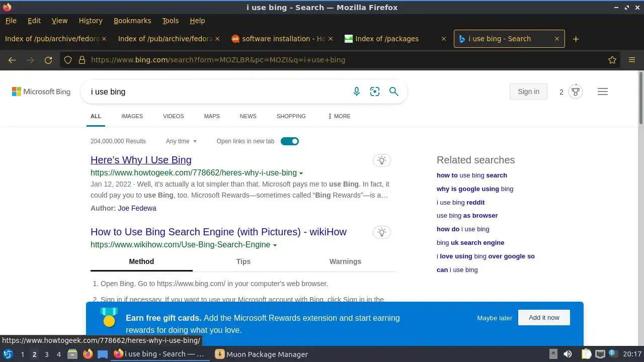Open the volume control tray icon

[568, 354]
